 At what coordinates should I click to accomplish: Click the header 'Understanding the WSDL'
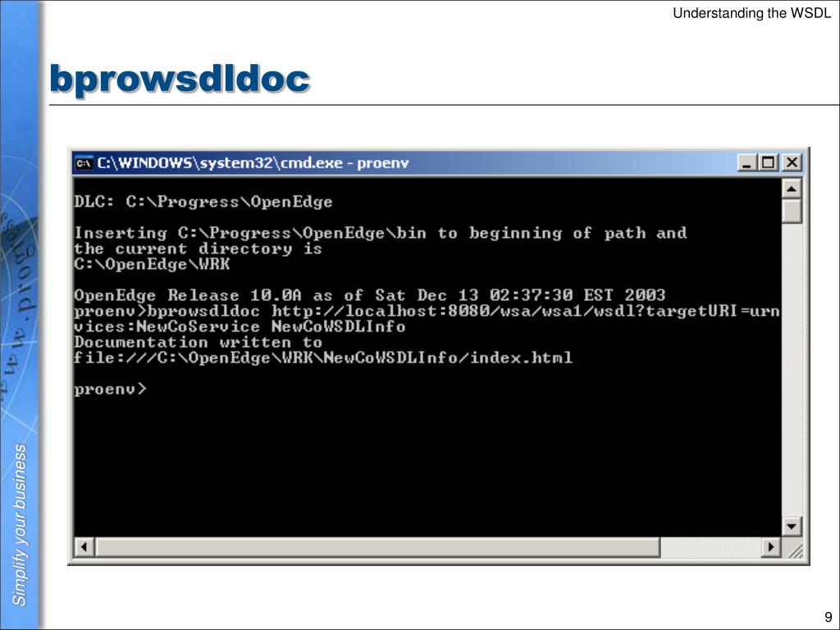point(751,13)
